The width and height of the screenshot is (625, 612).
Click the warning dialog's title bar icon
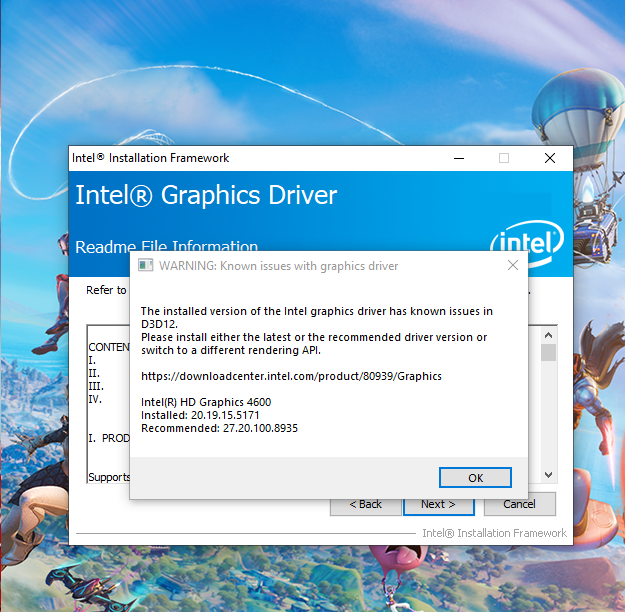pos(145,265)
